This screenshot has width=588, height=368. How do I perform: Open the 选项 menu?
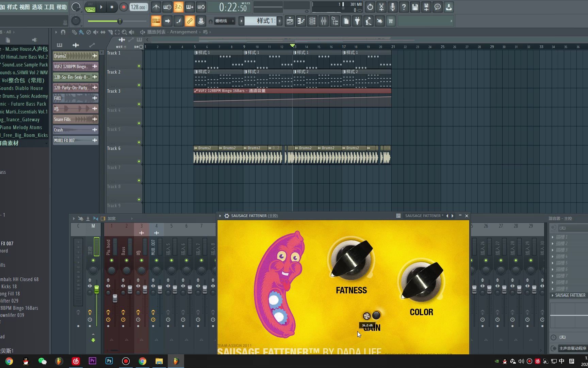37,7
